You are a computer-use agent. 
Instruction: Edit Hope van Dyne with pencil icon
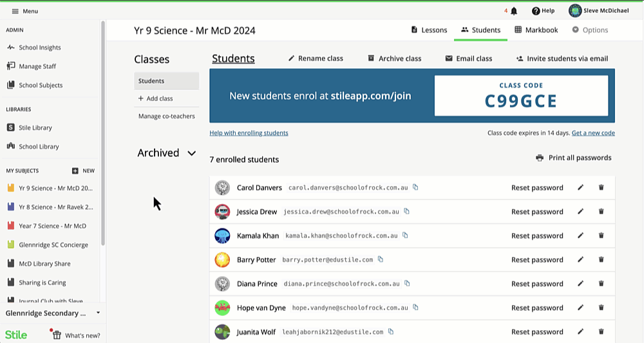tap(580, 308)
